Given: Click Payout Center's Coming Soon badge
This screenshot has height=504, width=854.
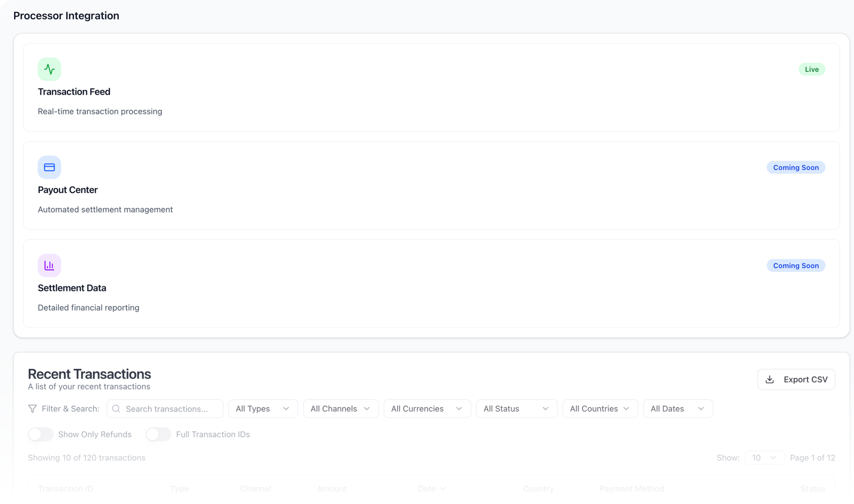Looking at the screenshot, I should (x=796, y=167).
